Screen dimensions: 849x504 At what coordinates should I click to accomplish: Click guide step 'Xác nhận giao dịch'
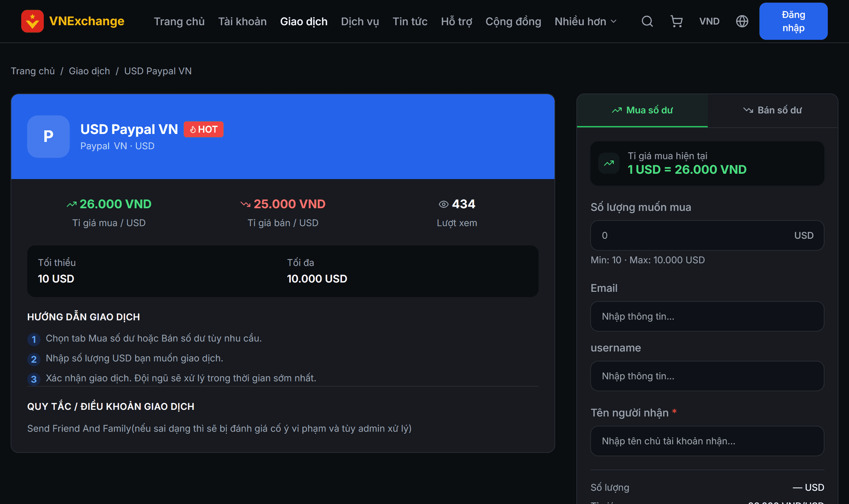pyautogui.click(x=181, y=378)
